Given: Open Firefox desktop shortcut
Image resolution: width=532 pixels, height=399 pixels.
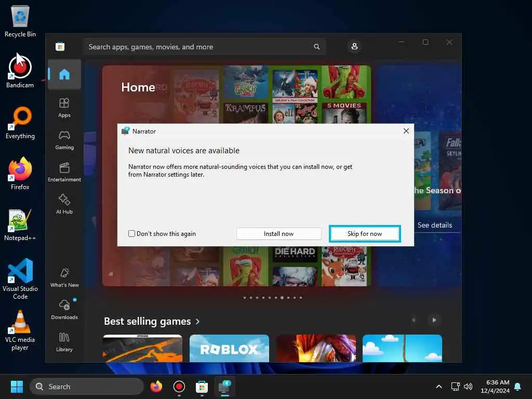Looking at the screenshot, I should pos(20,174).
